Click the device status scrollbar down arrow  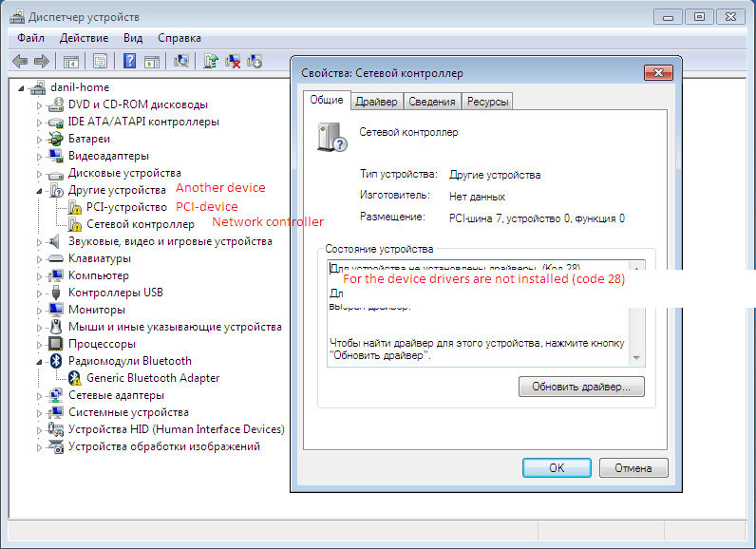[636, 358]
